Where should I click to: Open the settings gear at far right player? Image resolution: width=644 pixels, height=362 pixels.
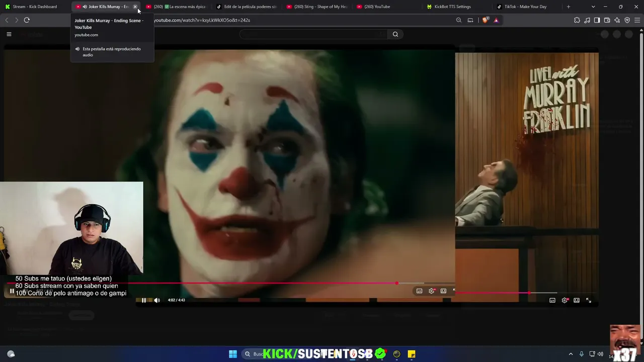click(x=565, y=300)
